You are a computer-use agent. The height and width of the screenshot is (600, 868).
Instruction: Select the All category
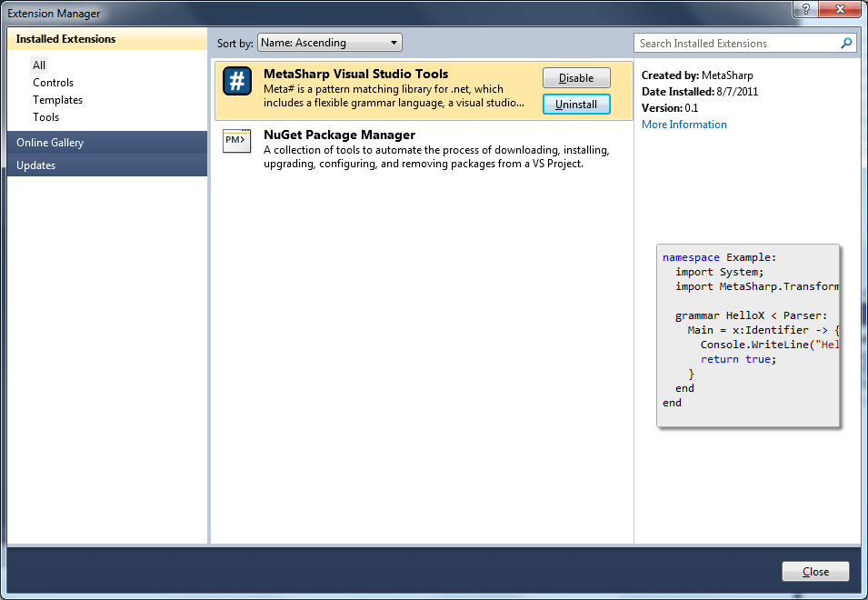(39, 65)
